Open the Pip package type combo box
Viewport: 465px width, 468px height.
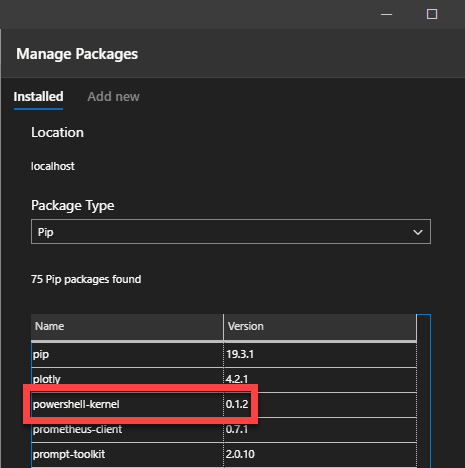point(231,232)
